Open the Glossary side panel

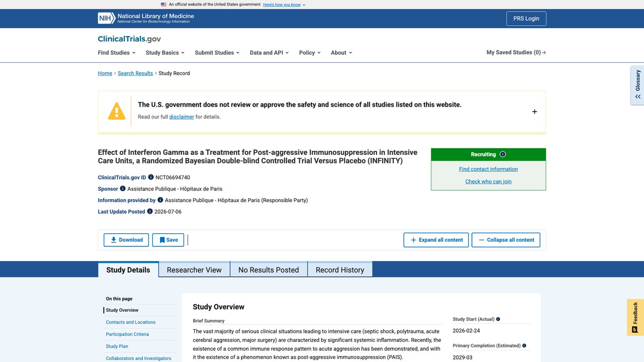637,85
